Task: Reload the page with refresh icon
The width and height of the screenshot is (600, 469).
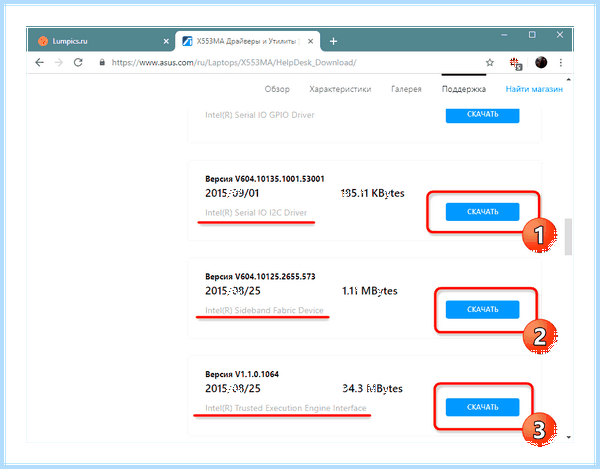Action: (78, 62)
